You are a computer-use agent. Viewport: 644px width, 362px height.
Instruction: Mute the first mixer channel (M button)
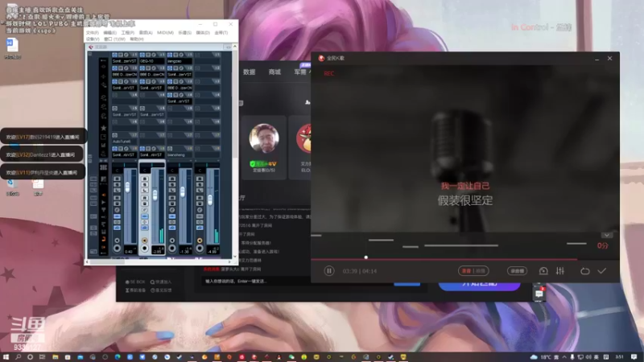pyautogui.click(x=117, y=179)
